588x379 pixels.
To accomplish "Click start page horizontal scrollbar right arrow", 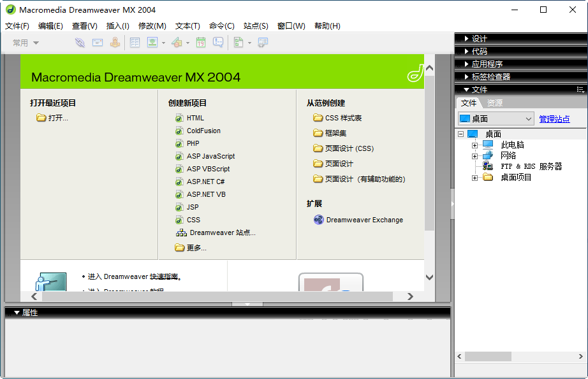I will (x=410, y=296).
